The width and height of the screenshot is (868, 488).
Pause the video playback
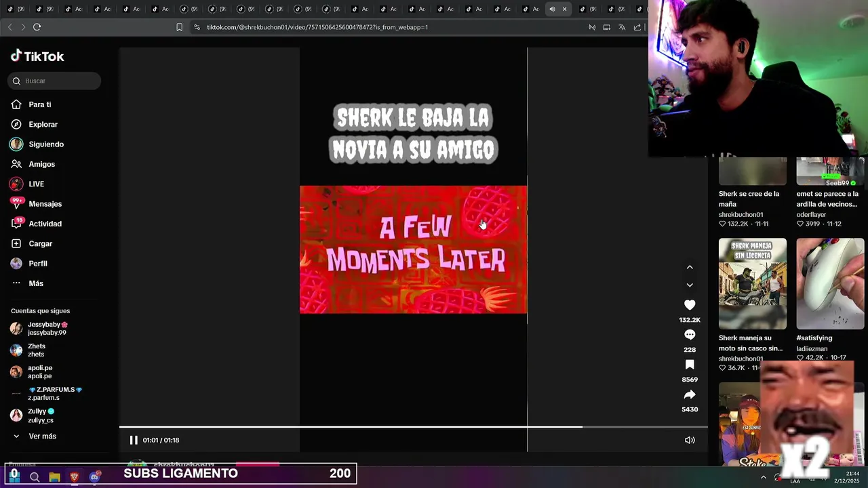134,440
